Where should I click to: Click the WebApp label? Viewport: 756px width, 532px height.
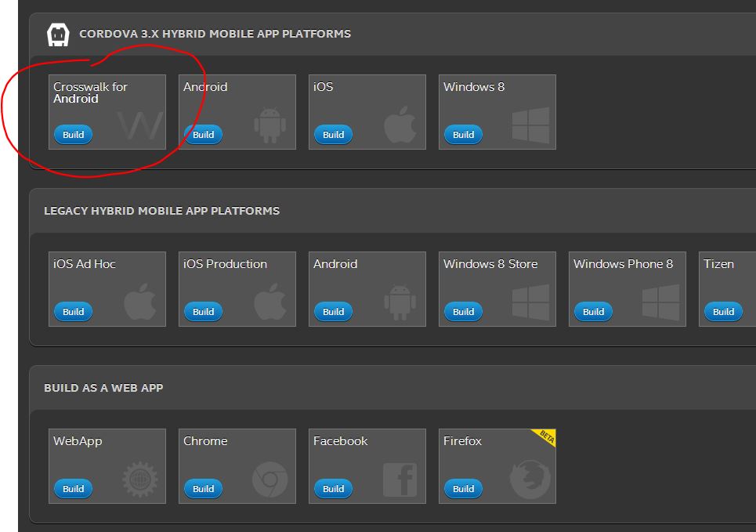tap(78, 441)
